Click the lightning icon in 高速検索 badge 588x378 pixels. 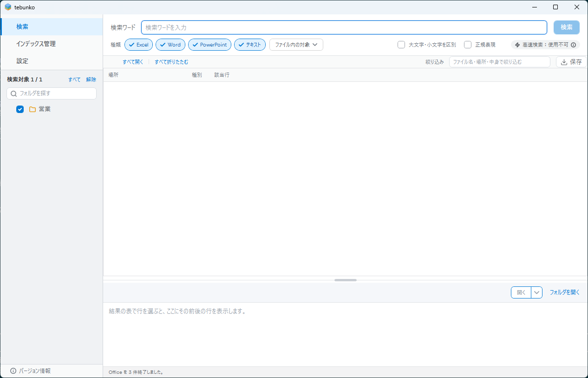click(x=517, y=45)
